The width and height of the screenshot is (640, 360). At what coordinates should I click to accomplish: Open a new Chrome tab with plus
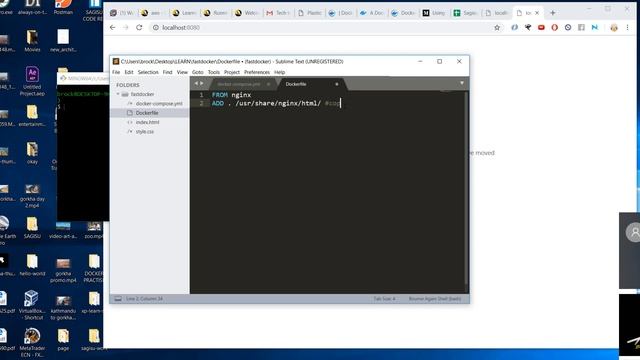553,13
